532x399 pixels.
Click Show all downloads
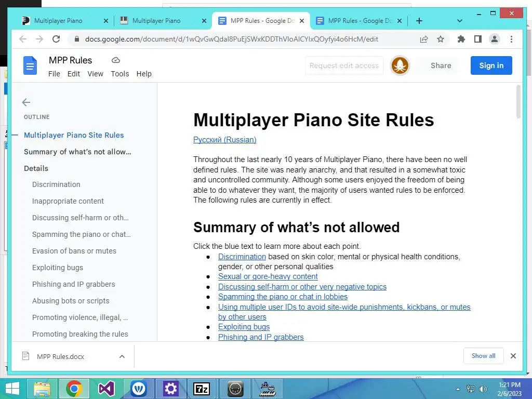point(484,356)
